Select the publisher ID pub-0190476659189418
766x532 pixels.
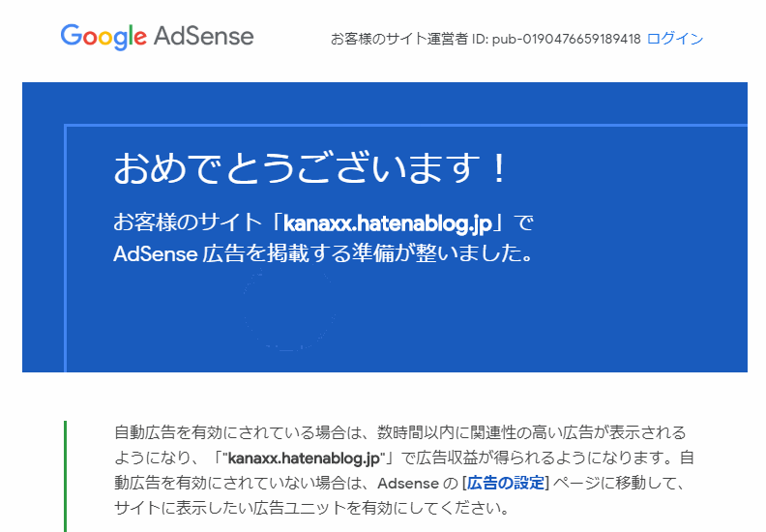point(566,39)
